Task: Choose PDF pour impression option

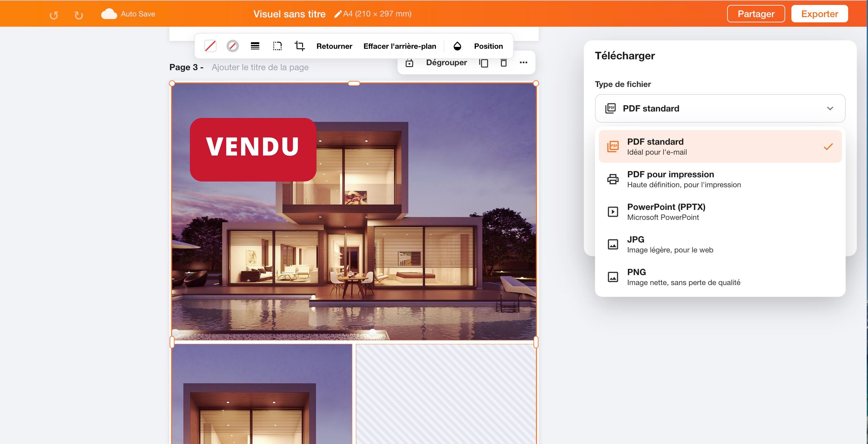Action: click(720, 179)
